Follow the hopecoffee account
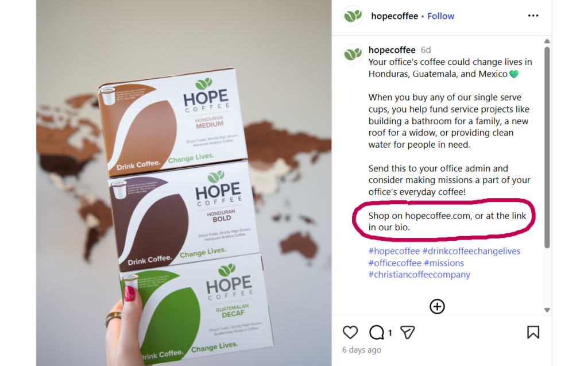This screenshot has width=588, height=366. (x=440, y=16)
